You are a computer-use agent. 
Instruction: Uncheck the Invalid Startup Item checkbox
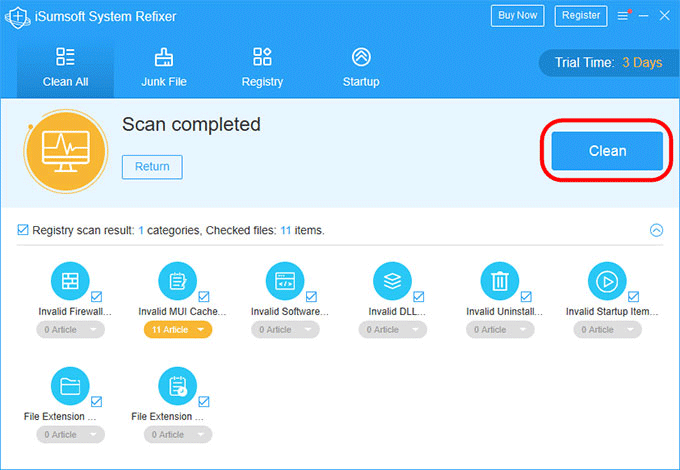click(634, 297)
